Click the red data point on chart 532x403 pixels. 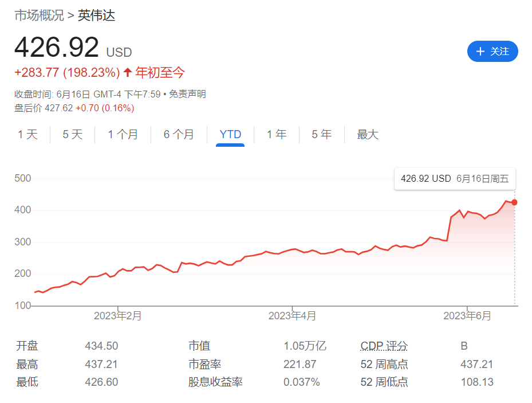coord(514,202)
